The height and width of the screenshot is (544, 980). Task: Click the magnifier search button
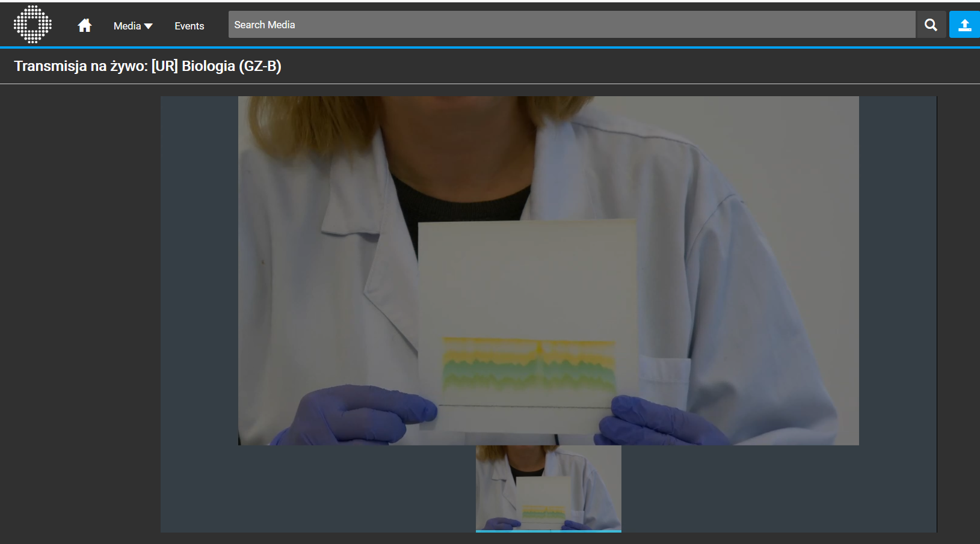(x=931, y=25)
